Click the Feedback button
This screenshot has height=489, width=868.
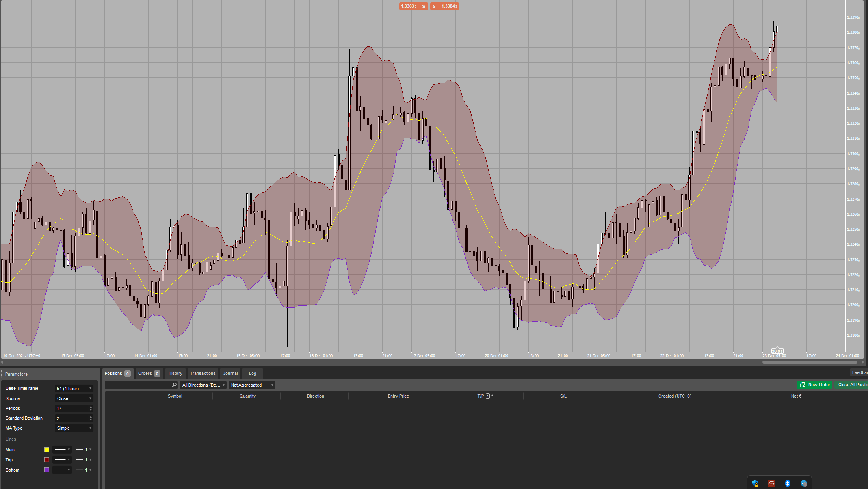(859, 372)
